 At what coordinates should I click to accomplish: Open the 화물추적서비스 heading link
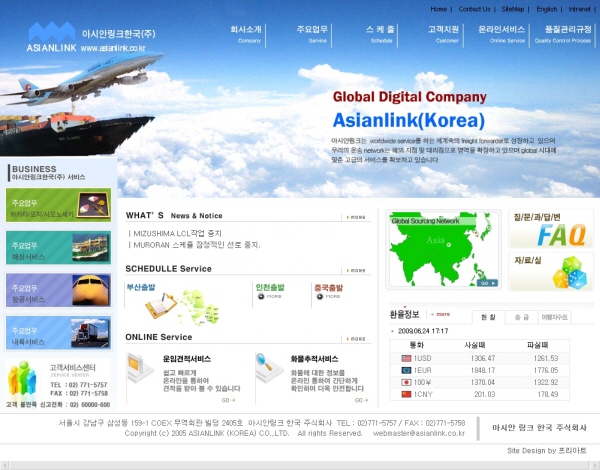tap(314, 359)
